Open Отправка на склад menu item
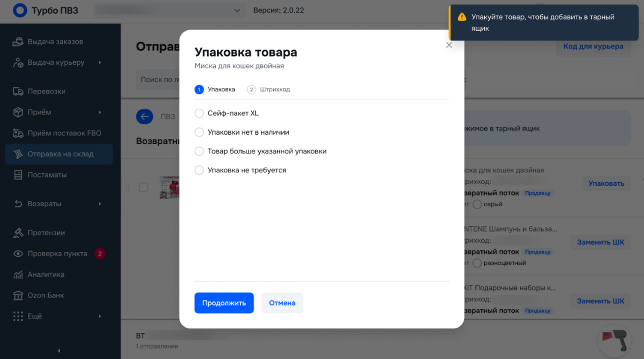This screenshot has height=359, width=644. (x=59, y=154)
